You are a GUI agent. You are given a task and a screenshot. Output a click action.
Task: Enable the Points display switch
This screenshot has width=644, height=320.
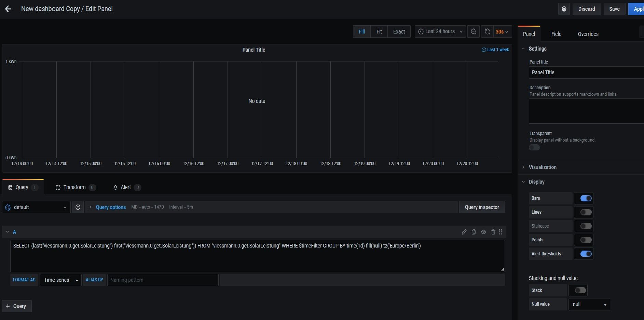586,240
